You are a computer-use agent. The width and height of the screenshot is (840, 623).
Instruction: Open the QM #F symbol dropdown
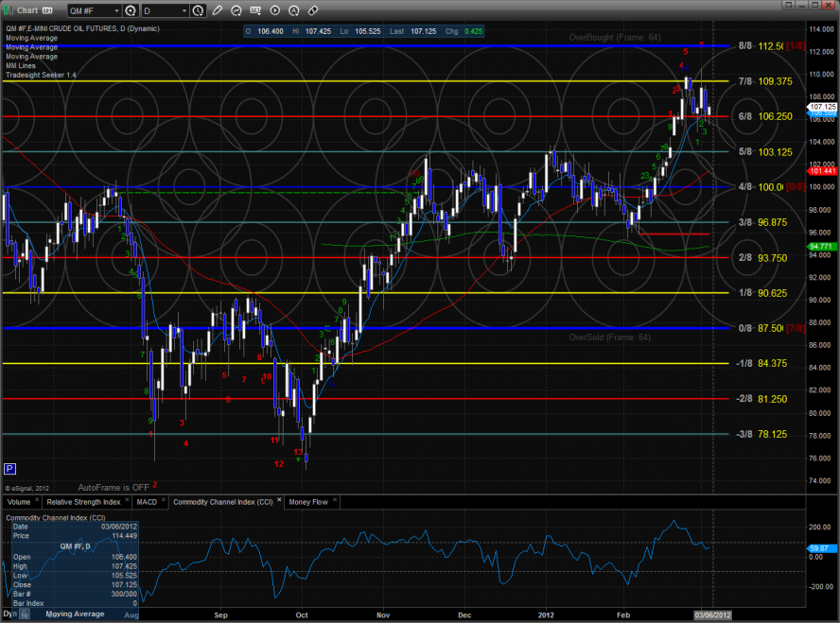115,10
